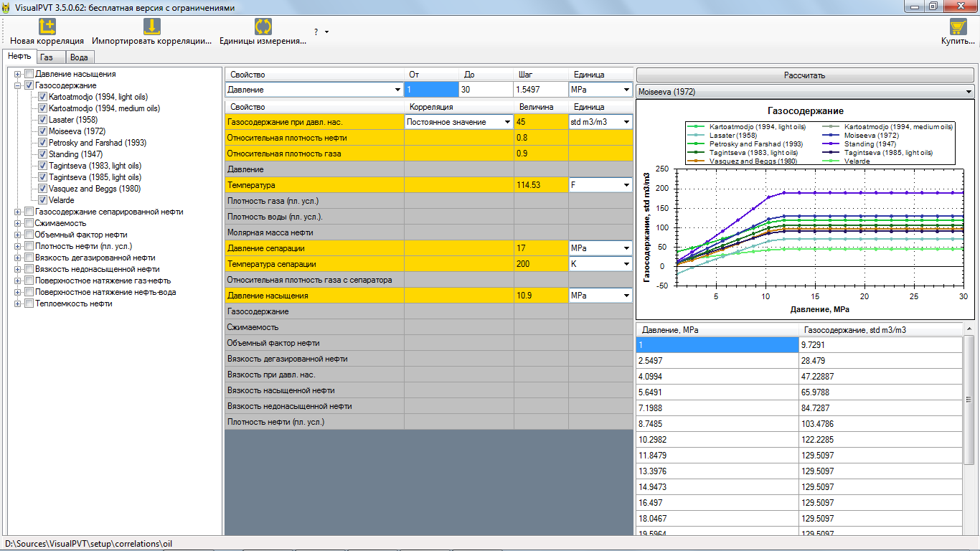Open the question mark help menu
Image resolution: width=980 pixels, height=551 pixels.
tap(320, 32)
